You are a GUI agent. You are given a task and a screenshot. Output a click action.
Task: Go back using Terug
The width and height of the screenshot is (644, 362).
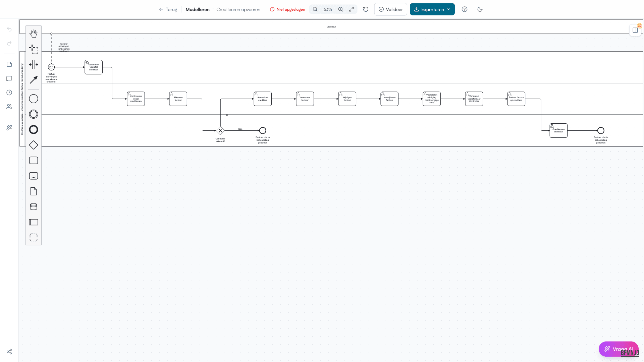click(x=168, y=9)
